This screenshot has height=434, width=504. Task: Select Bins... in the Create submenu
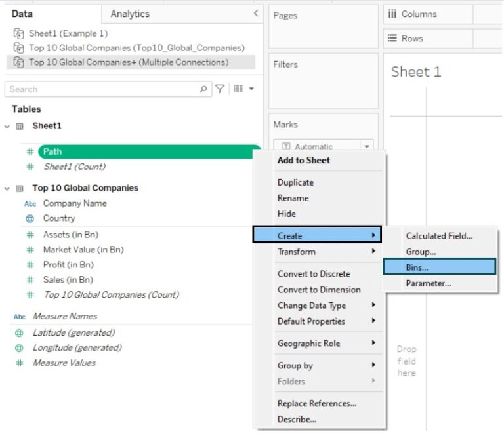tap(439, 267)
